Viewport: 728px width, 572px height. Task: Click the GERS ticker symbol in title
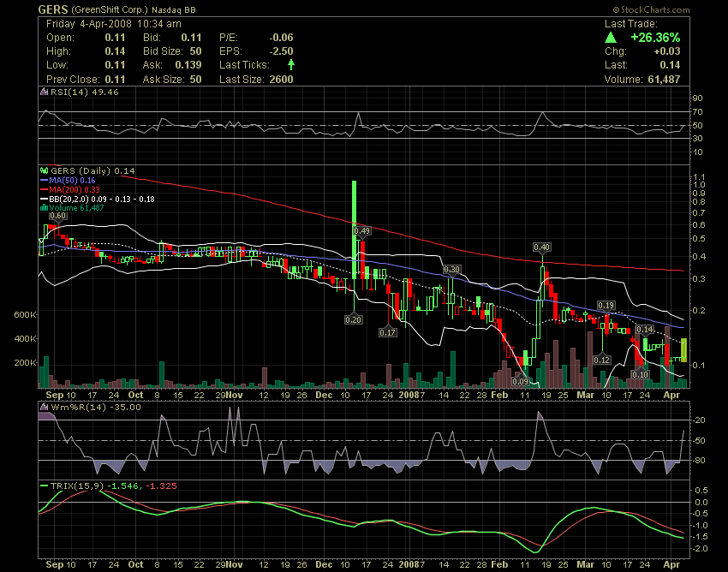(x=53, y=9)
